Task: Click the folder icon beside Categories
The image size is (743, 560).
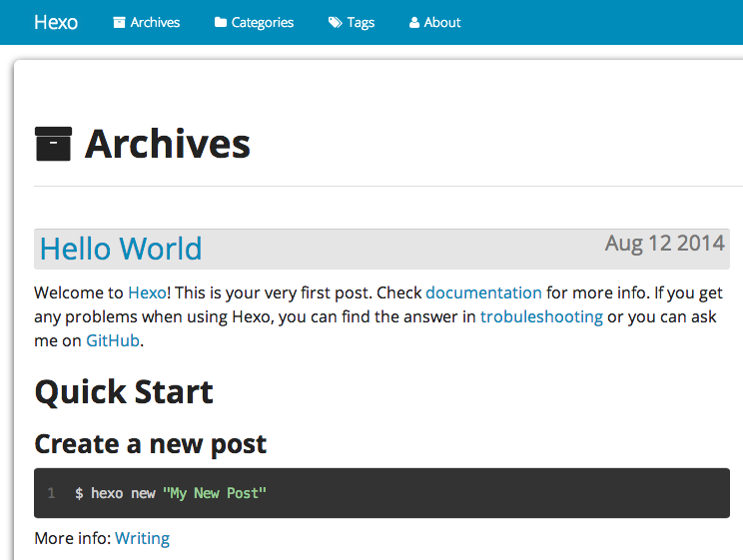Action: (221, 22)
